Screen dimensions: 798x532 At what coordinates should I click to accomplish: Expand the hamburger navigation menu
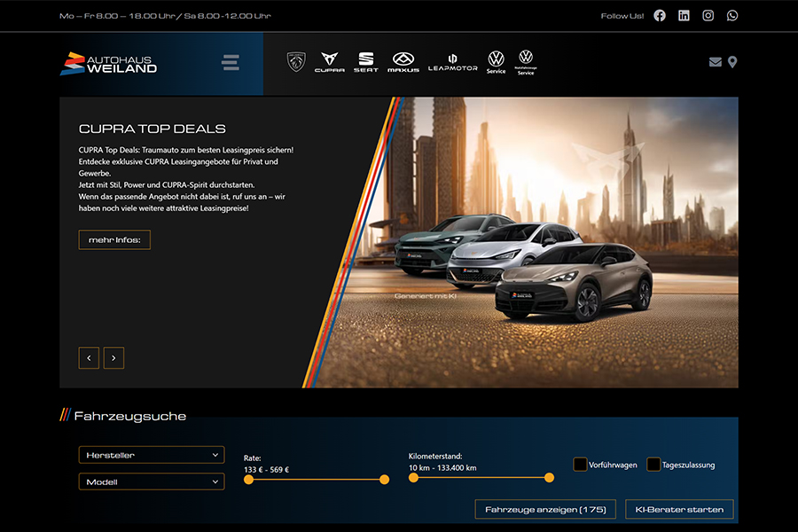pos(230,62)
